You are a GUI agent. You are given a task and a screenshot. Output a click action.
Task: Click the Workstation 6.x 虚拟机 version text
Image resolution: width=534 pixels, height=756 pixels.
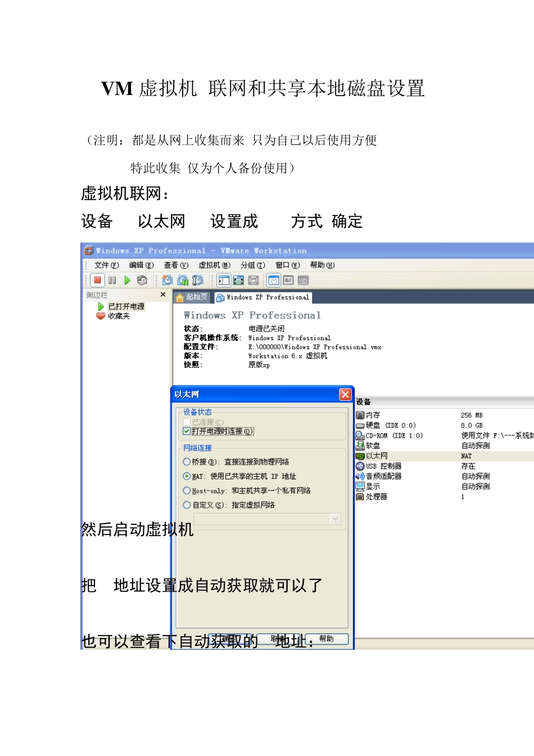pos(288,356)
